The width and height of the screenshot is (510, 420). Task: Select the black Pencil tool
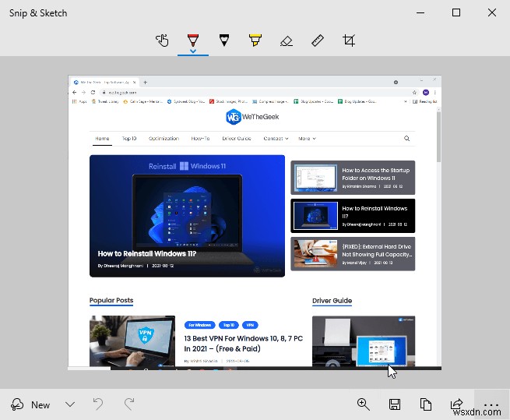point(224,40)
